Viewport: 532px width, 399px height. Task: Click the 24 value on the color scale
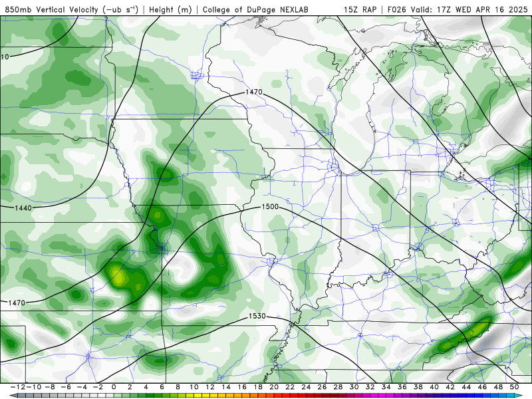click(306, 387)
